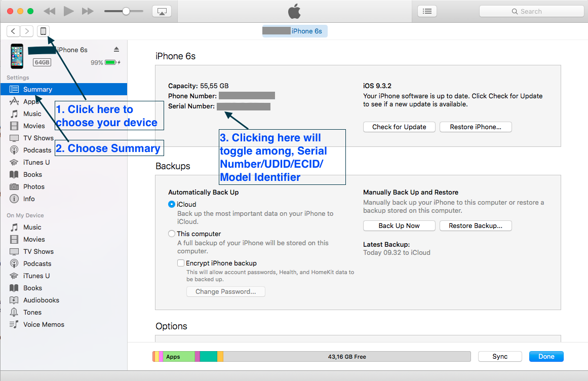Click the play button
The height and width of the screenshot is (381, 588).
[x=68, y=11]
